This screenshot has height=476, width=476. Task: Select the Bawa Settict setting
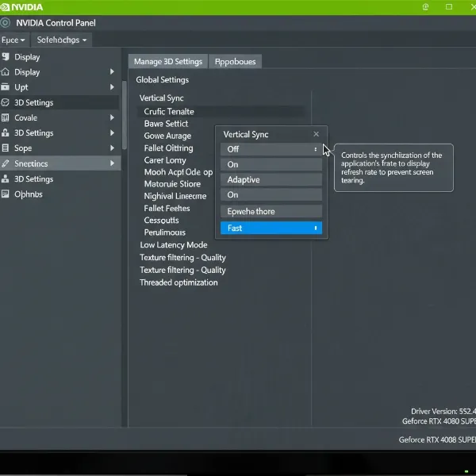166,124
